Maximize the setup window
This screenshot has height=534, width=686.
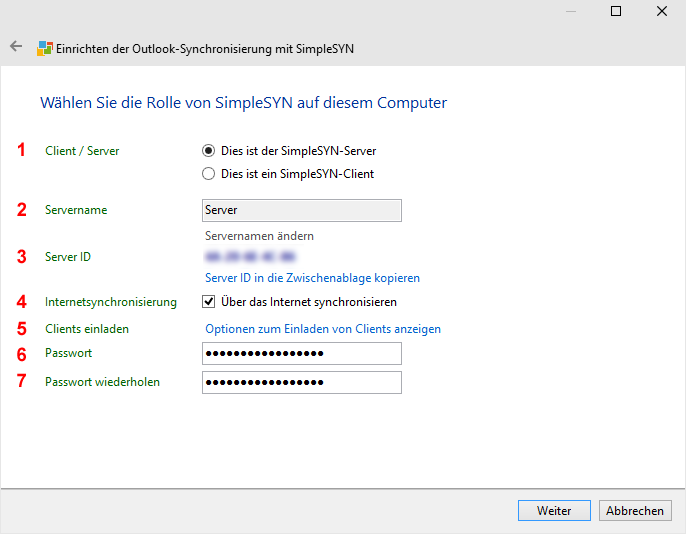[616, 12]
